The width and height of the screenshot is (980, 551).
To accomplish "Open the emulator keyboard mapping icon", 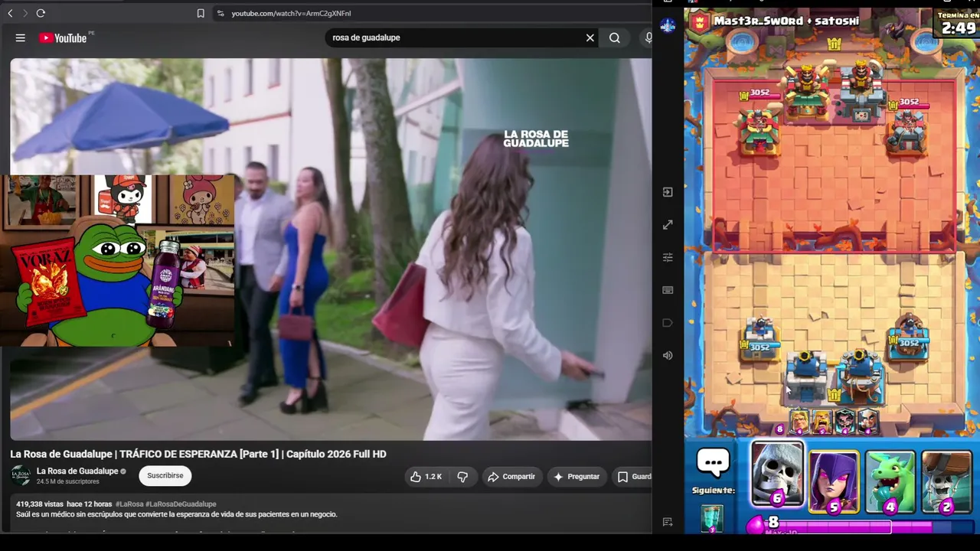I will pyautogui.click(x=668, y=290).
